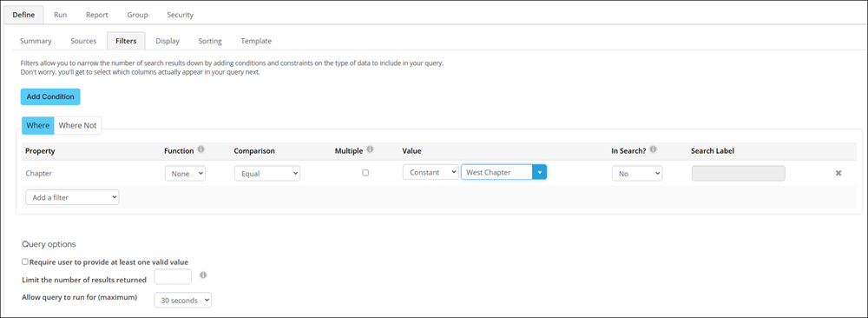Open the Comparison Equal dropdown
The height and width of the screenshot is (318, 868).
tap(267, 174)
